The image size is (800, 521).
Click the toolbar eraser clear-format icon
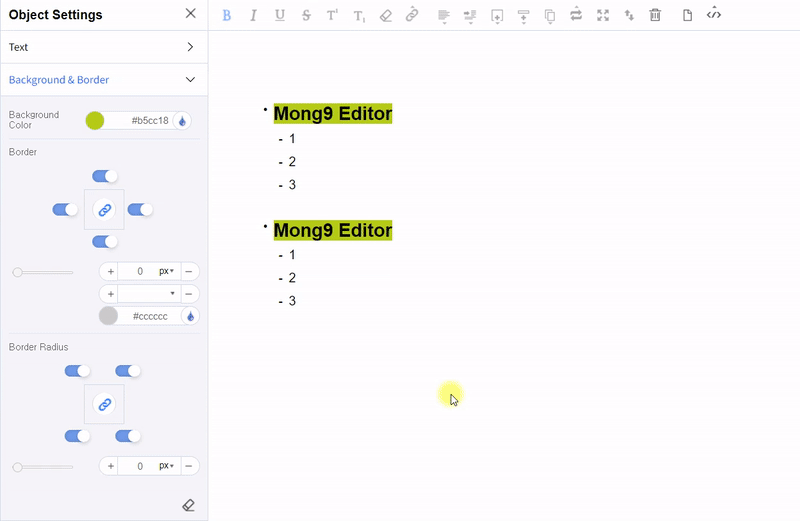coord(386,16)
